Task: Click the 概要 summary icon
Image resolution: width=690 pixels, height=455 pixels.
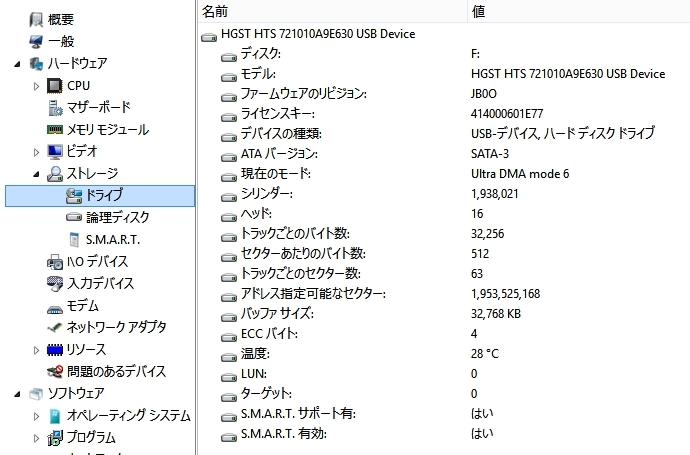Action: [x=36, y=20]
